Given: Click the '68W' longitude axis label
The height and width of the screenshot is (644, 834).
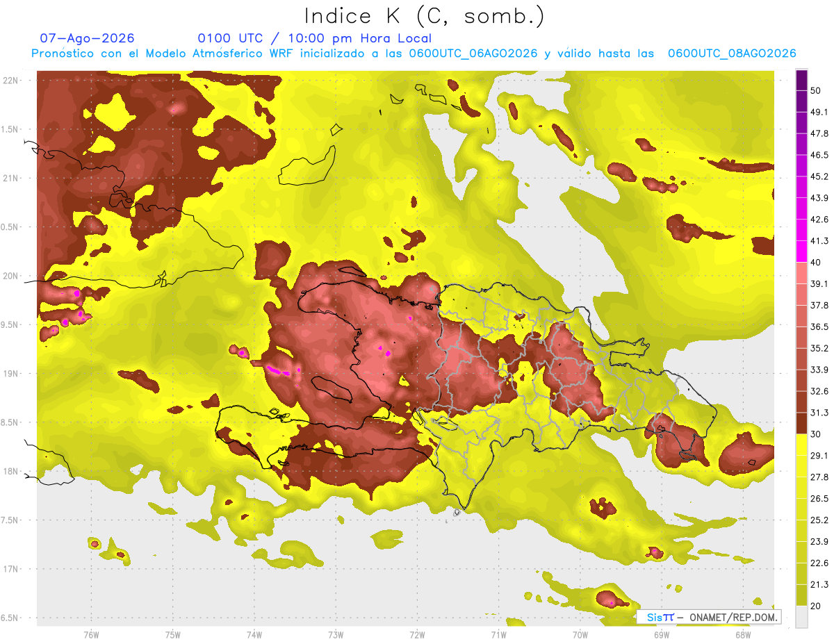Looking at the screenshot, I should pyautogui.click(x=743, y=634).
